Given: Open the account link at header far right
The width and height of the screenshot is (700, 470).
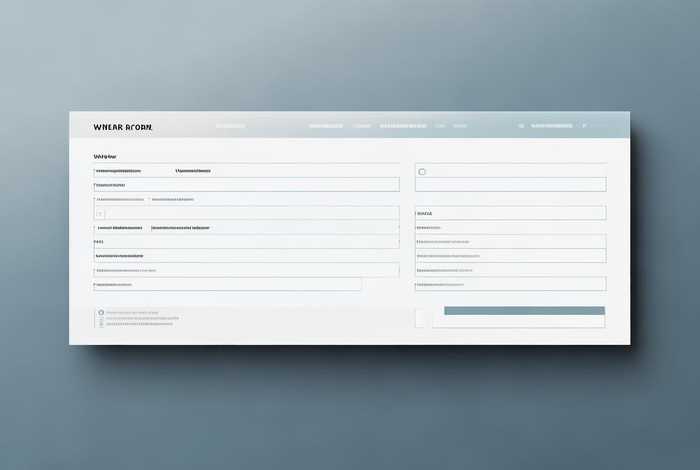Looking at the screenshot, I should (552, 127).
